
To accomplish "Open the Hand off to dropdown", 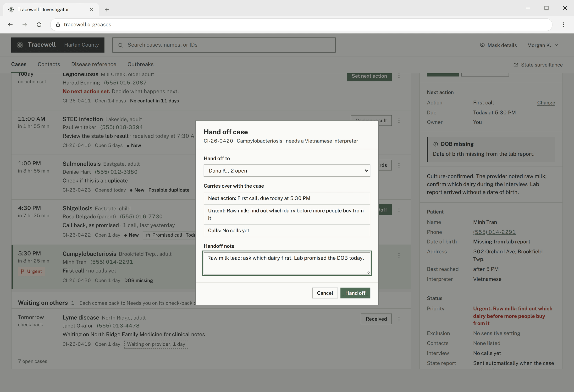I will (287, 171).
